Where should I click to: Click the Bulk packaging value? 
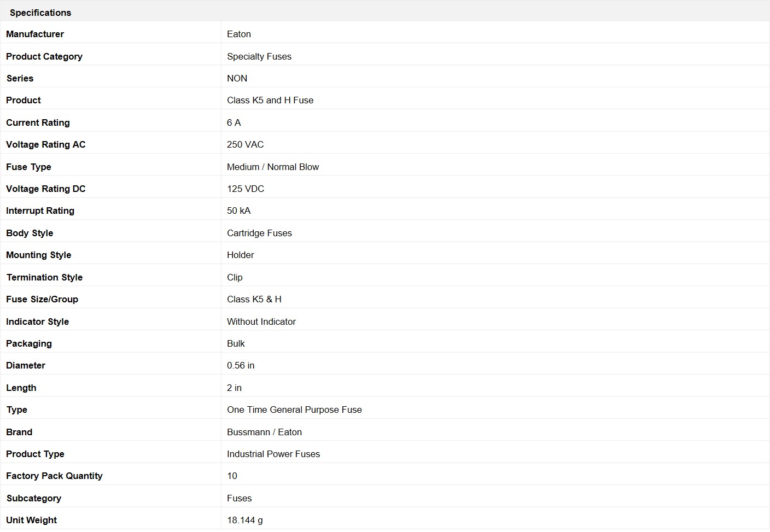point(236,343)
